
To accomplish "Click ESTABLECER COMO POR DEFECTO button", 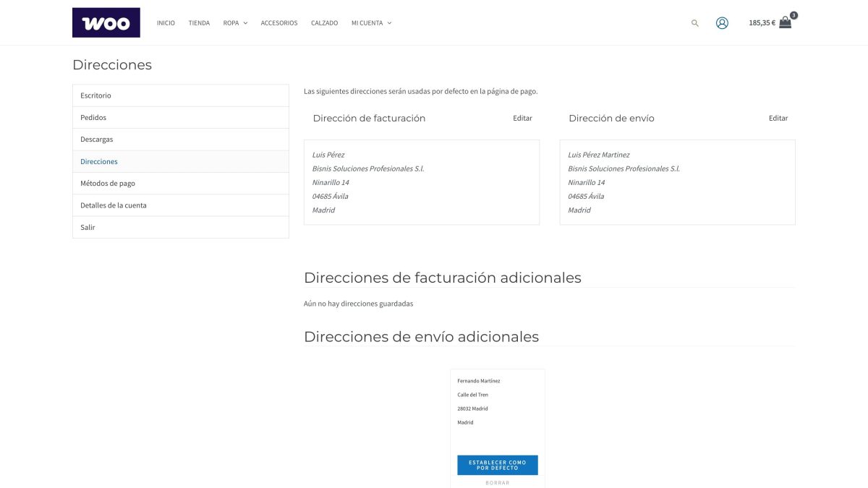I will click(x=497, y=465).
